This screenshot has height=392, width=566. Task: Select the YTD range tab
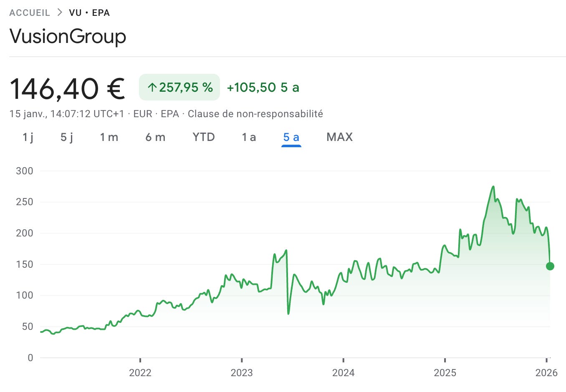click(204, 137)
